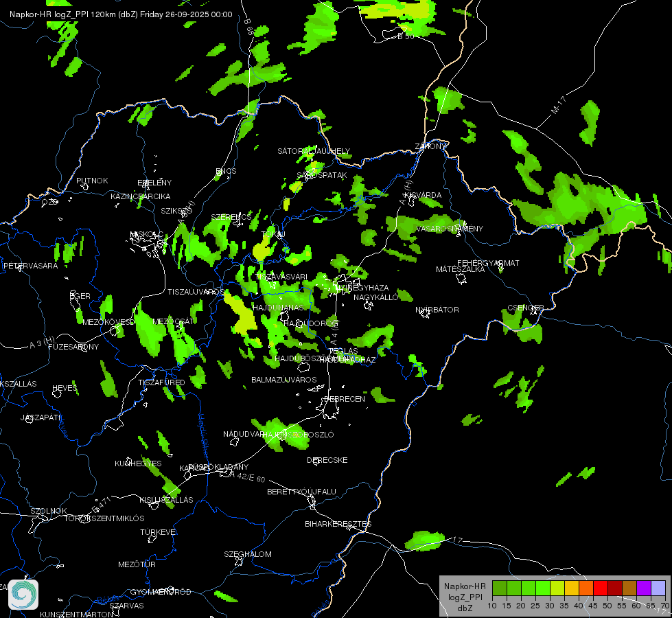
Task: Click the KUNHEGYES town label
Action: (138, 463)
